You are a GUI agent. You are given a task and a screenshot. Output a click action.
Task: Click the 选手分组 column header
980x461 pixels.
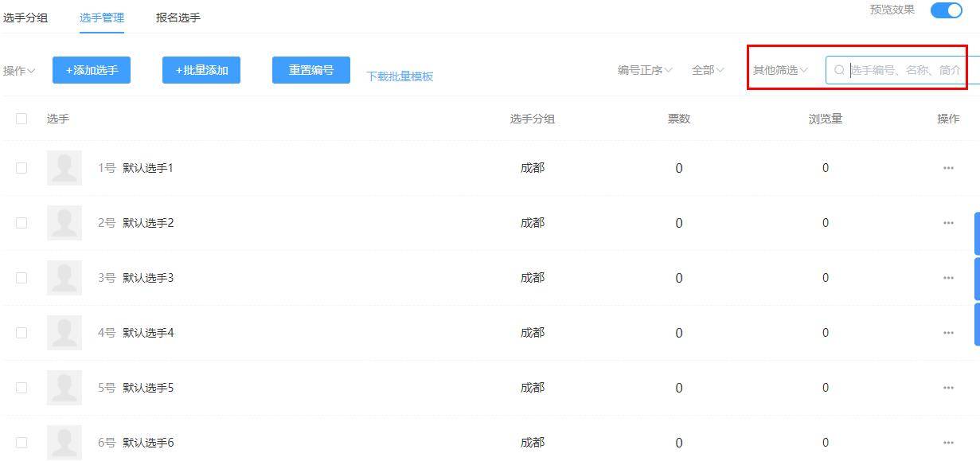pos(533,119)
